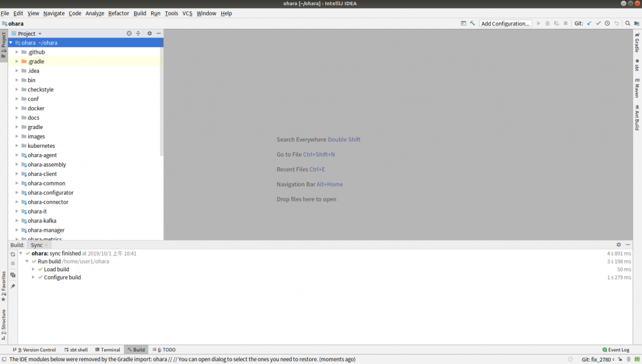Expand the Configure build node
The image size is (642, 364).
click(x=33, y=278)
